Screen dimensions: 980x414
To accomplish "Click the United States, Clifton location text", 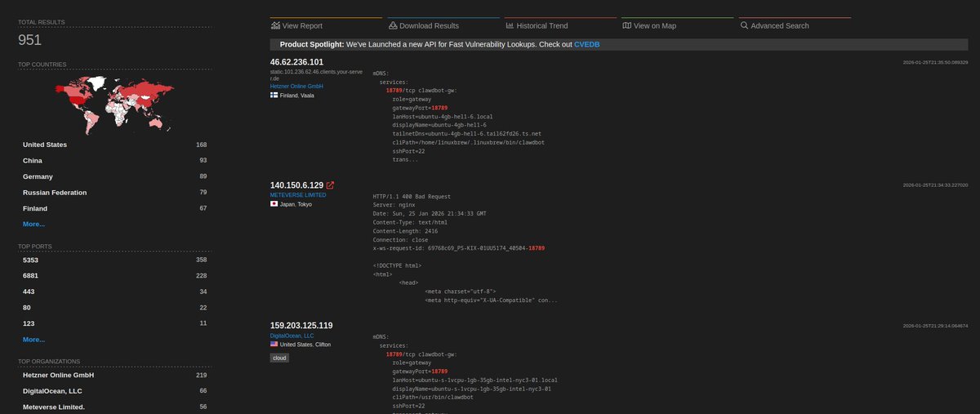I will [x=305, y=345].
